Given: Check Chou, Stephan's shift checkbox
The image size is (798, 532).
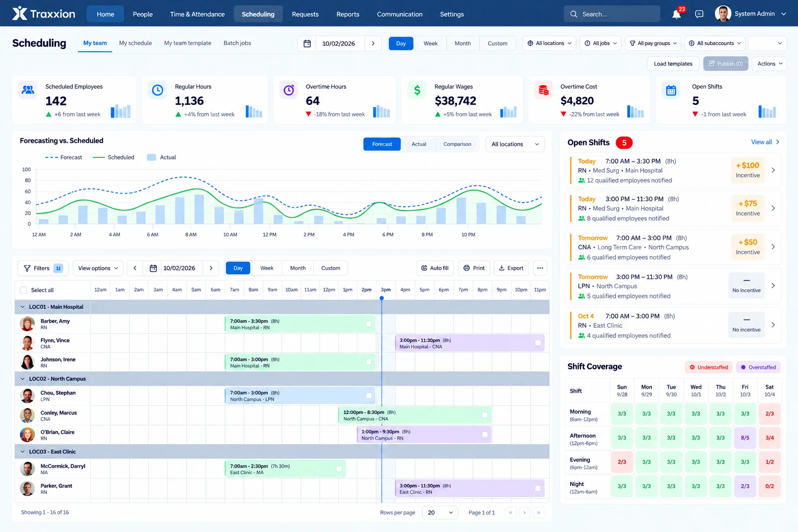Looking at the screenshot, I should [369, 396].
